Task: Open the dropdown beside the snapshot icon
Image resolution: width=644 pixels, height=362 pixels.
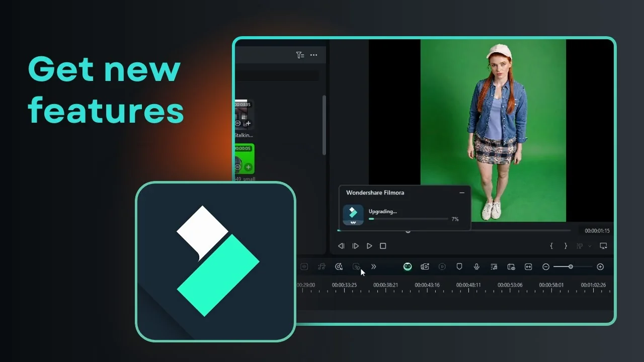Action: (589, 246)
